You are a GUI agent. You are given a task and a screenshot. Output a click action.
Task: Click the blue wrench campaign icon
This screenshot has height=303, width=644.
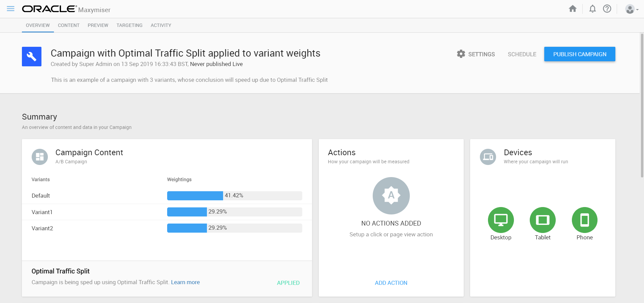[x=32, y=57]
